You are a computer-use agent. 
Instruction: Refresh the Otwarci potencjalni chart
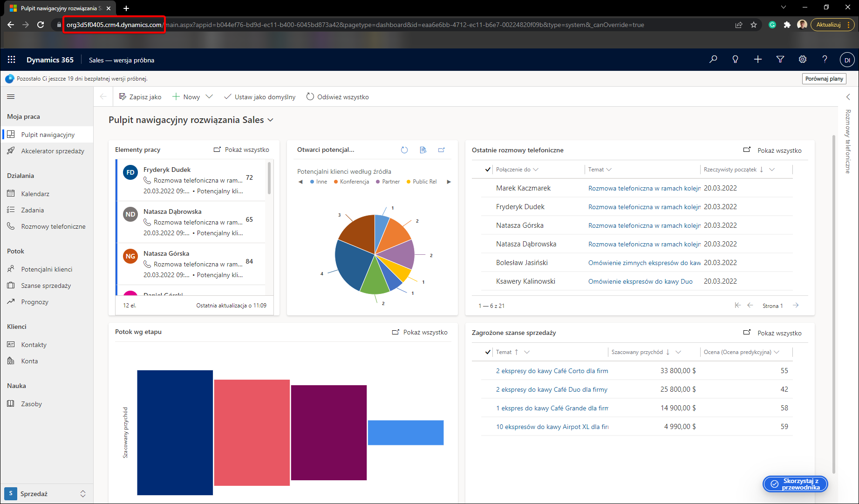click(404, 150)
